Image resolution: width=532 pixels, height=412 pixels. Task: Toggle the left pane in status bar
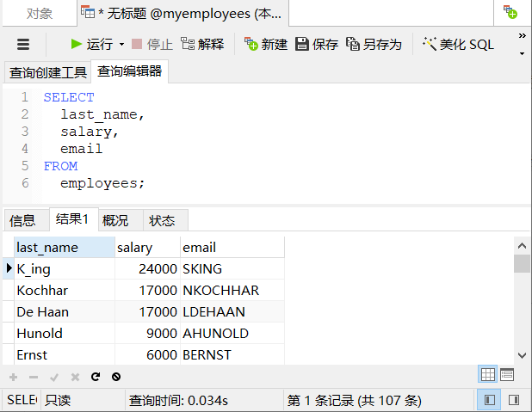[489, 400]
